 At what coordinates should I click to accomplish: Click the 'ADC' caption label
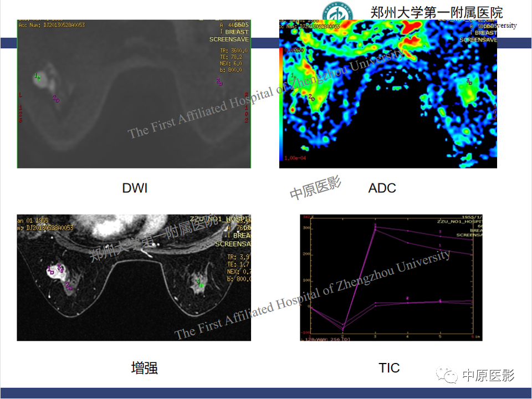382,188
